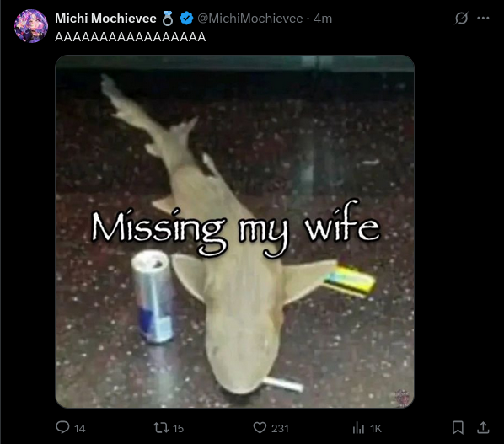Image resolution: width=504 pixels, height=444 pixels.
Task: Click the blue verified checkmark badge
Action: point(186,19)
